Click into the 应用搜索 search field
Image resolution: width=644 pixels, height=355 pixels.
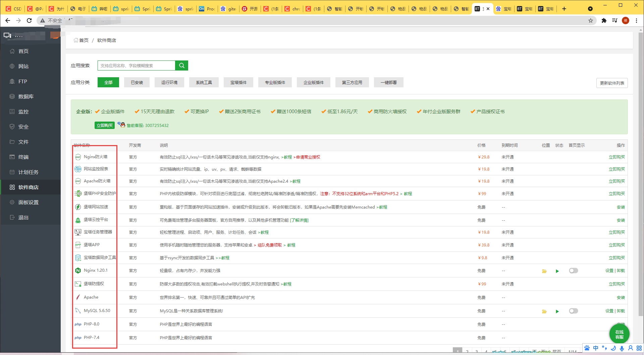point(136,65)
